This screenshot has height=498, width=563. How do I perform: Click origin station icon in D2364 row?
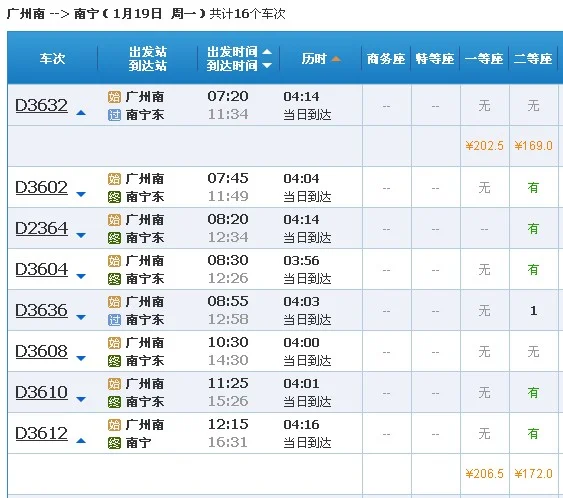[115, 220]
